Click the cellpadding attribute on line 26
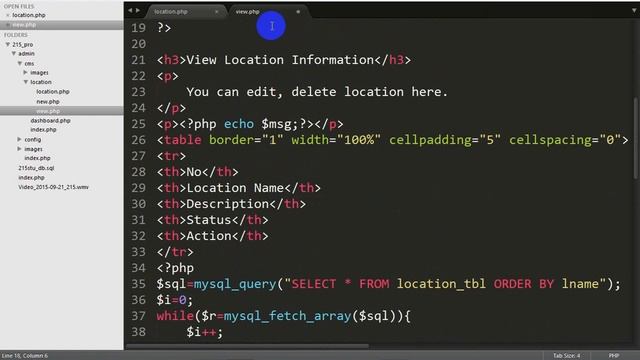 431,140
